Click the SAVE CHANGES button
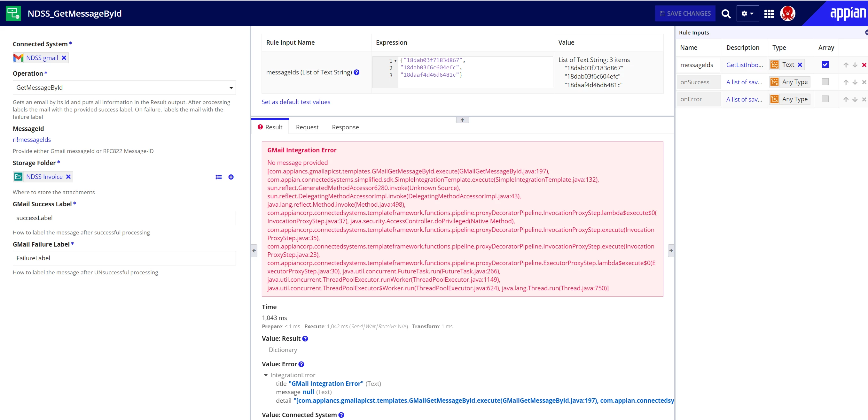Viewport: 868px width, 420px height. click(x=685, y=13)
